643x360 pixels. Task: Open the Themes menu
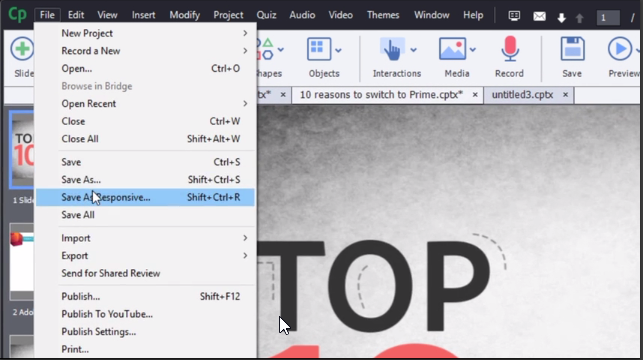point(383,15)
